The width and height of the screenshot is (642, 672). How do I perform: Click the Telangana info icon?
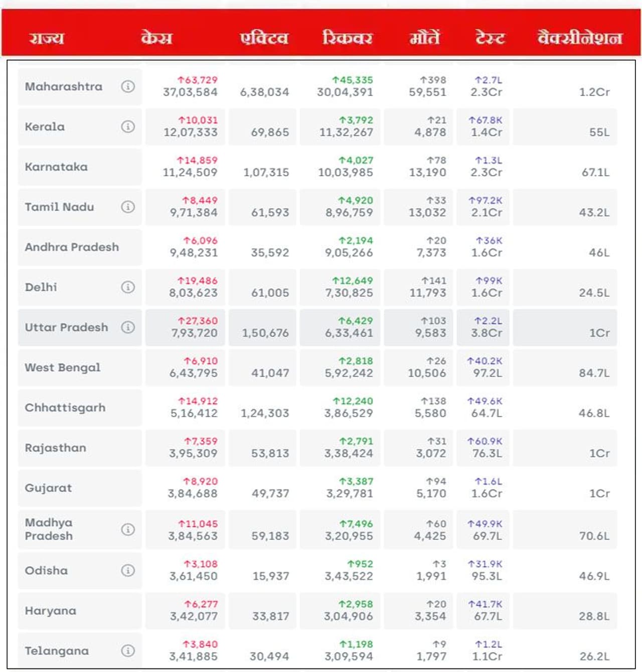(x=128, y=651)
